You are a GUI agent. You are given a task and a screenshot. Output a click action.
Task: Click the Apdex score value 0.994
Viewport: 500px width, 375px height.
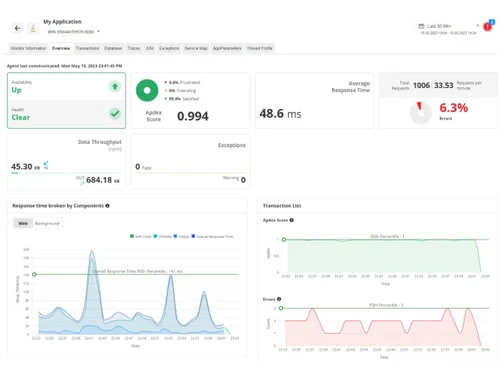pos(193,116)
